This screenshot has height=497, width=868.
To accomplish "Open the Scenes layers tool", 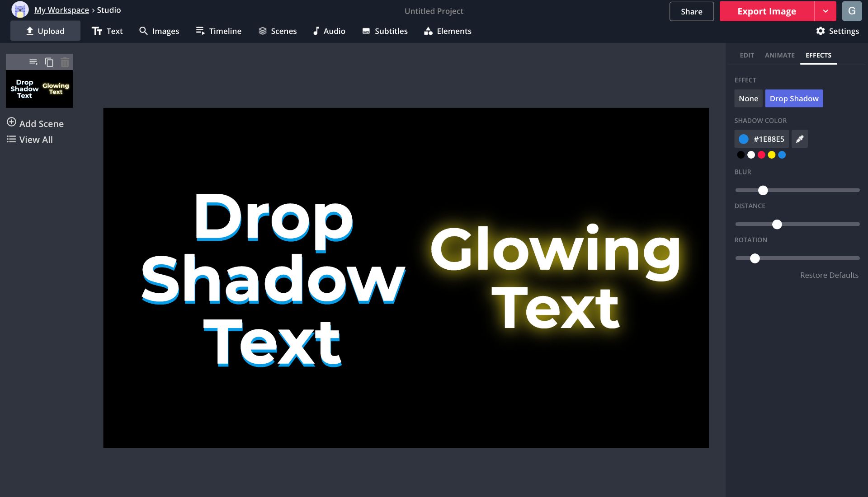I will pyautogui.click(x=278, y=31).
